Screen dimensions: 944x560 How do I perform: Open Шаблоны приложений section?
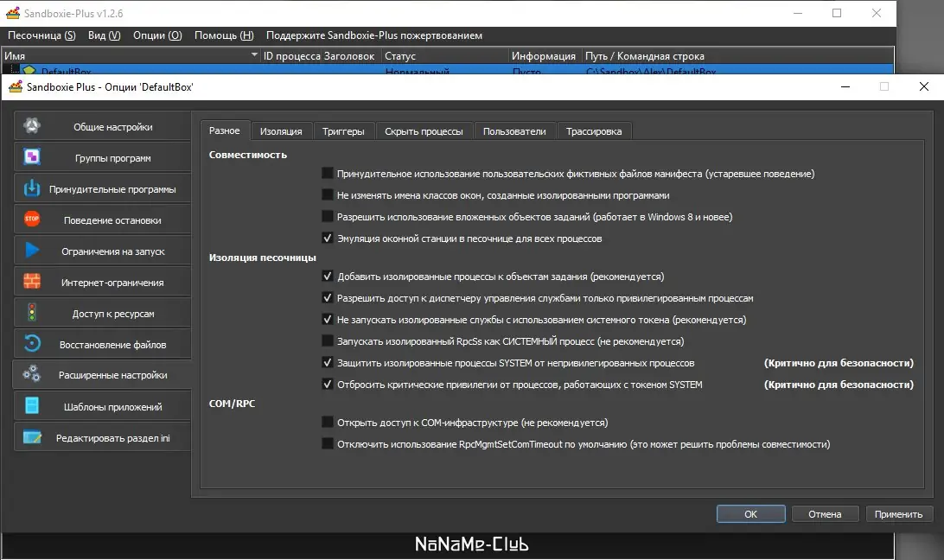(x=102, y=406)
